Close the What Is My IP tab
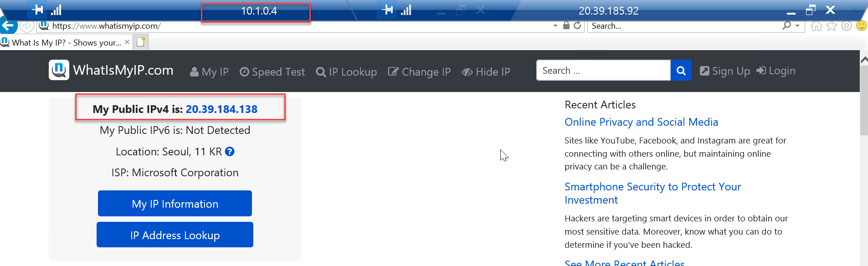 (x=127, y=42)
